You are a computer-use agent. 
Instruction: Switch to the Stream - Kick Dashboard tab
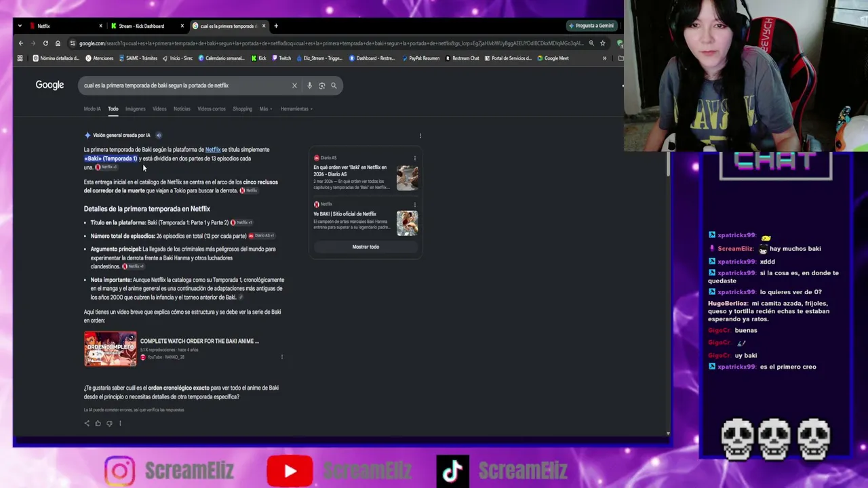[146, 26]
